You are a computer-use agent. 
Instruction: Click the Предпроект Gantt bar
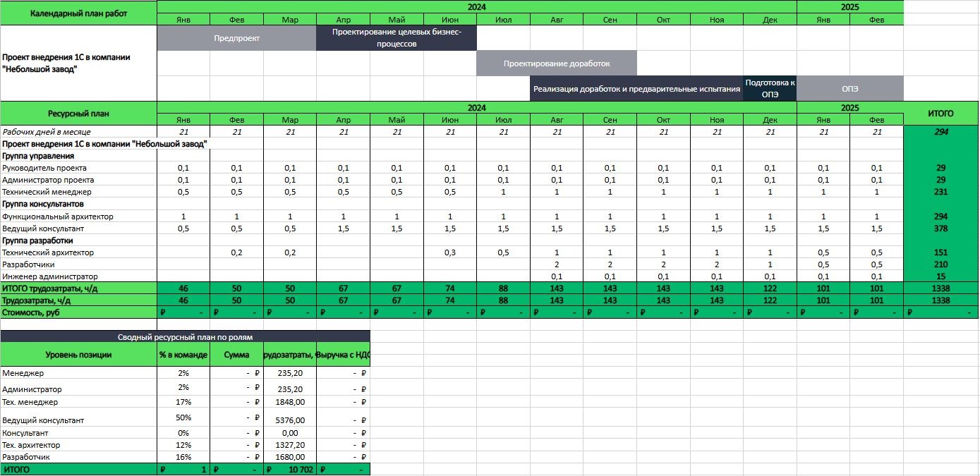point(236,38)
